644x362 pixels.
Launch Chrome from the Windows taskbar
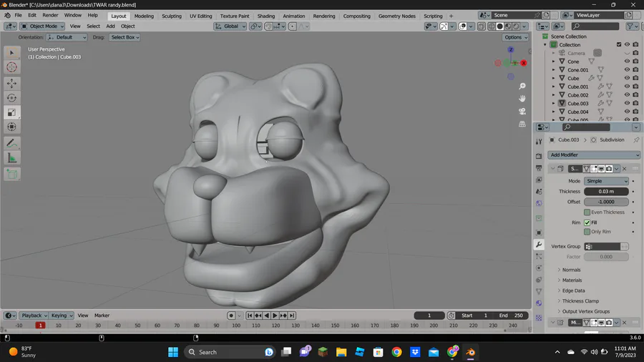[396, 352]
